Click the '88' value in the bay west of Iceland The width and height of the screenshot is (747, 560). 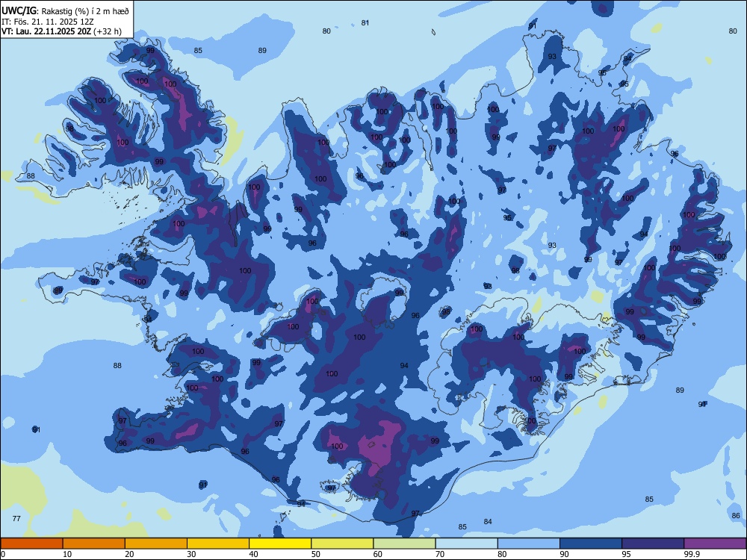(117, 365)
